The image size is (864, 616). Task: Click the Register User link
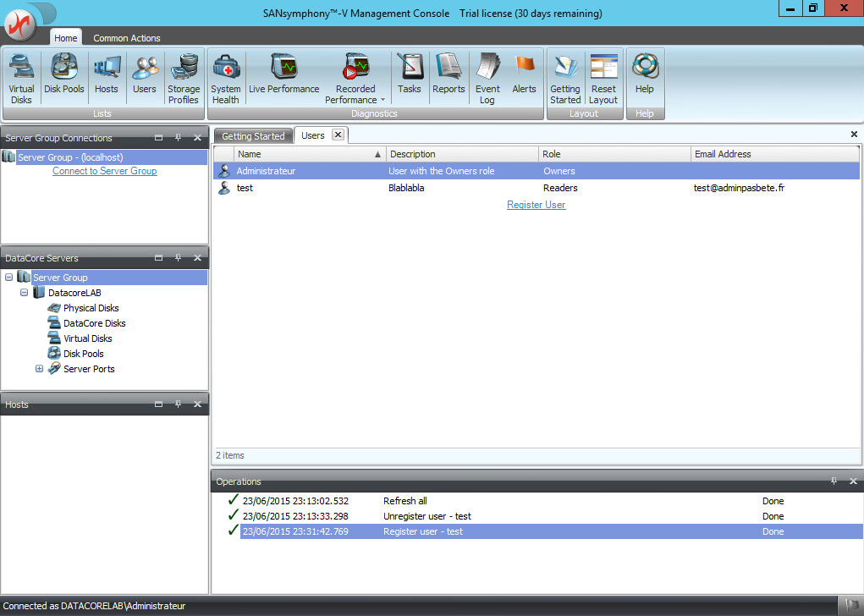pyautogui.click(x=536, y=205)
